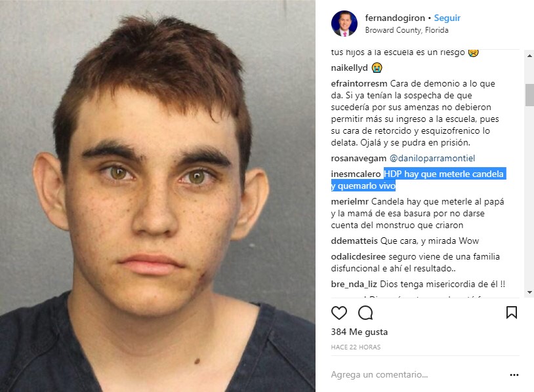Open post timestamp HACE 22 HORAS
The height and width of the screenshot is (392, 534).
(x=356, y=347)
